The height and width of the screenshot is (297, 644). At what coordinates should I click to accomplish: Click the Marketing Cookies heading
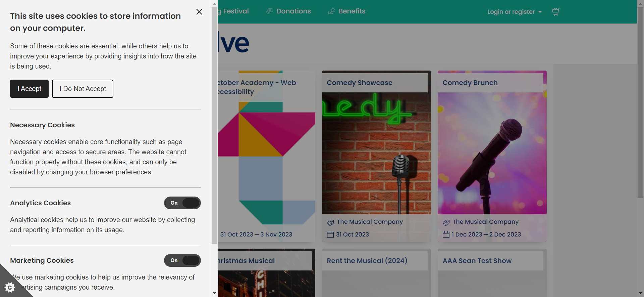(42, 260)
